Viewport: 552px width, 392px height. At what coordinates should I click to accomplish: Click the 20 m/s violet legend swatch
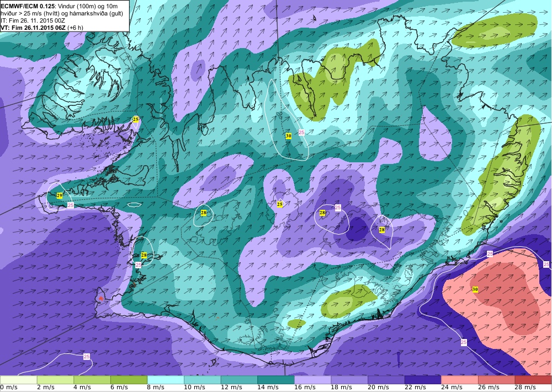386,380
